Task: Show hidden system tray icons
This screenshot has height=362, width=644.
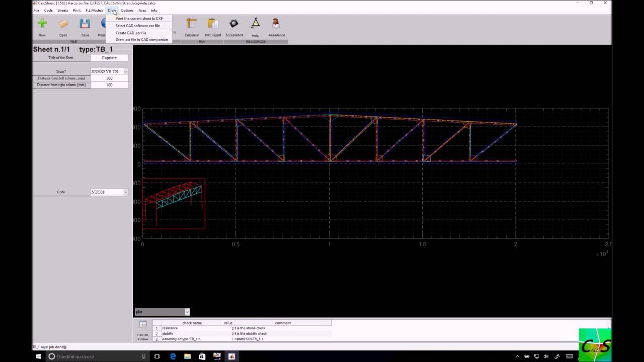Action: [517, 356]
